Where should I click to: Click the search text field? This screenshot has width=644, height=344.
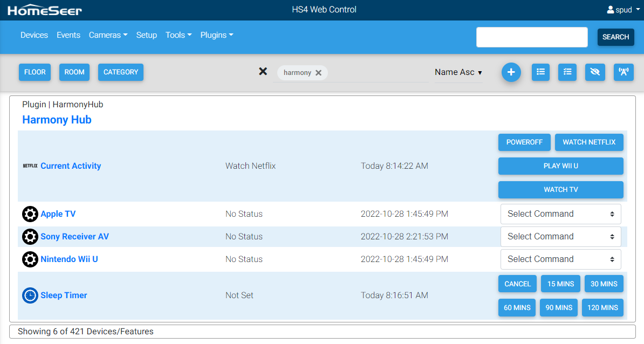[531, 37]
